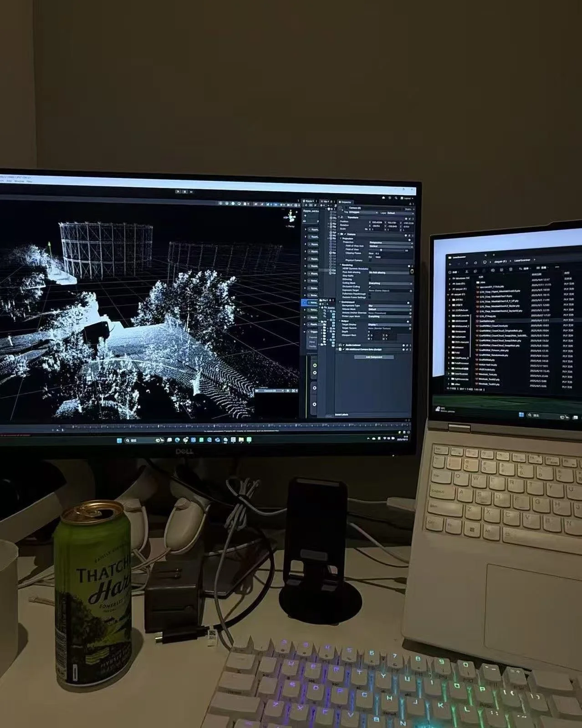Viewport: 582px width, 728px height.
Task: Open the Target Display dropdown
Action: [389, 324]
